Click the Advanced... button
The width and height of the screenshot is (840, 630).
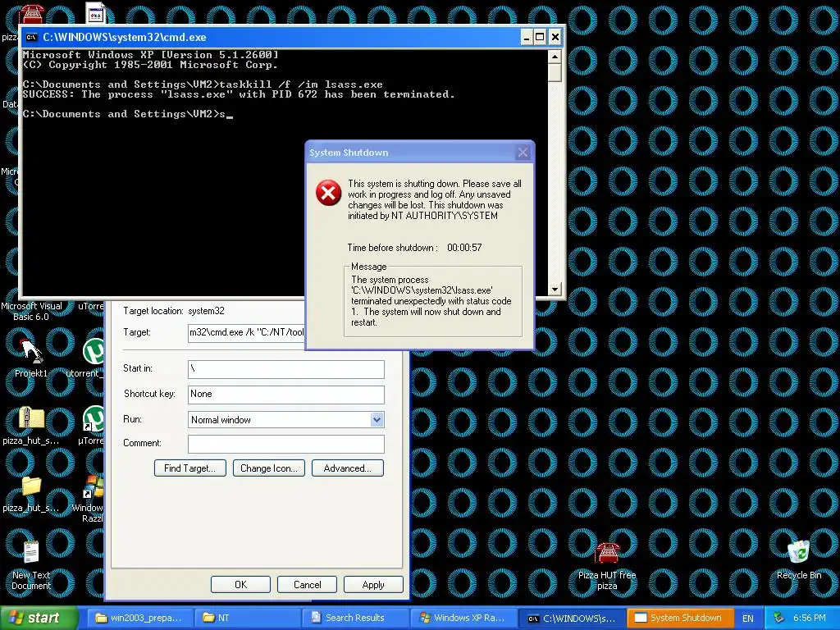[x=348, y=468]
